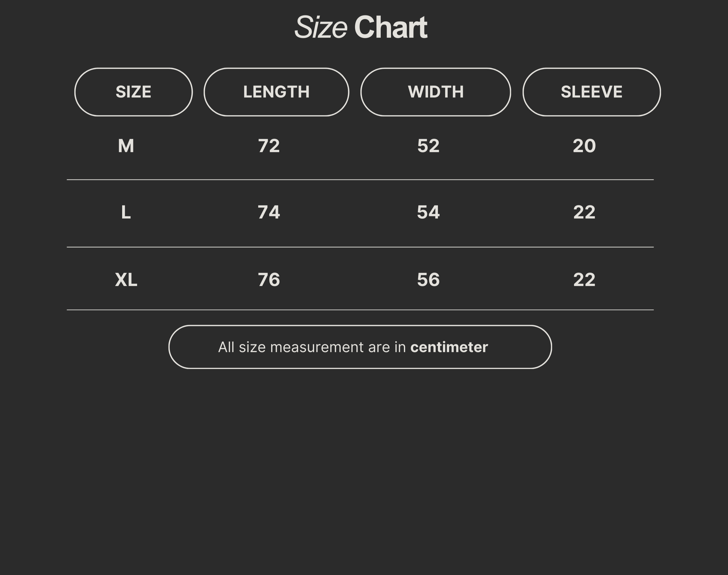728x575 pixels.
Task: Select the WIDTH column header
Action: (436, 92)
